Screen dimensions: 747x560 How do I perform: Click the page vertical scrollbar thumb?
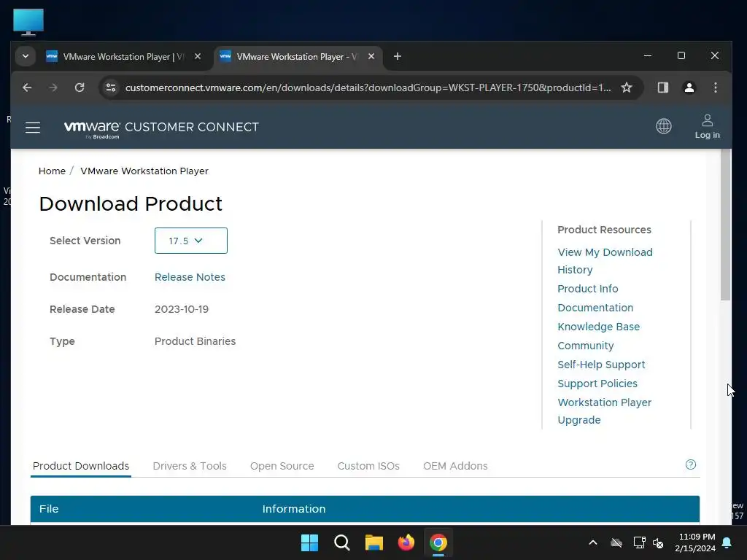(x=726, y=225)
